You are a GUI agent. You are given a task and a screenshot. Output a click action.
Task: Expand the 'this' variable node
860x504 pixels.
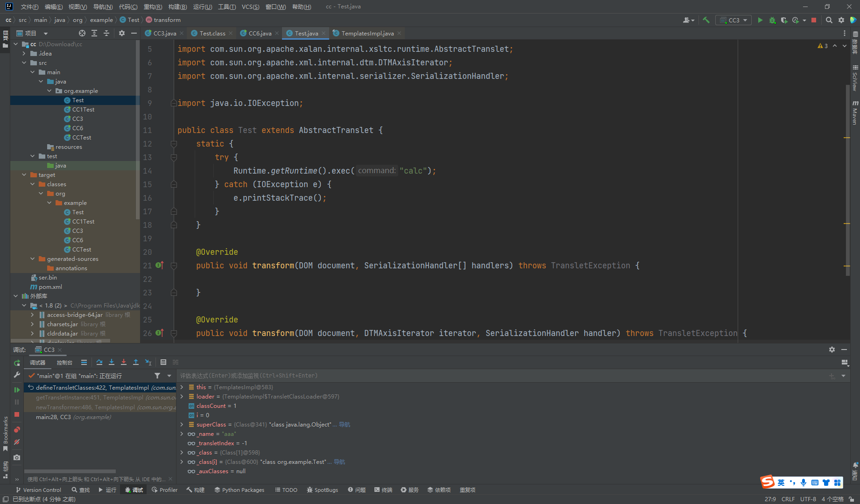click(182, 387)
